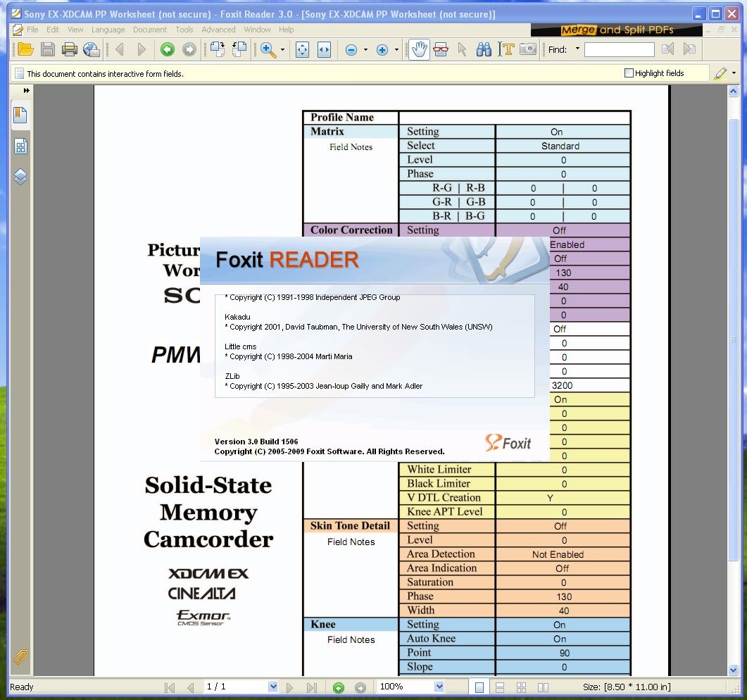Image resolution: width=747 pixels, height=700 pixels.
Task: Open the zoom tool dropdown arrow
Action: click(x=282, y=49)
